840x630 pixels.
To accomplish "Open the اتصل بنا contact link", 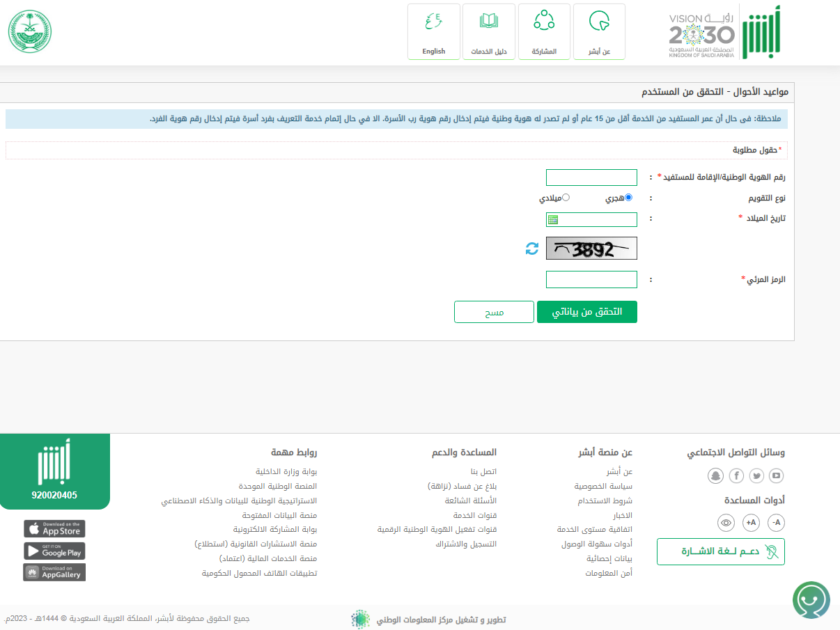I will click(x=483, y=472).
